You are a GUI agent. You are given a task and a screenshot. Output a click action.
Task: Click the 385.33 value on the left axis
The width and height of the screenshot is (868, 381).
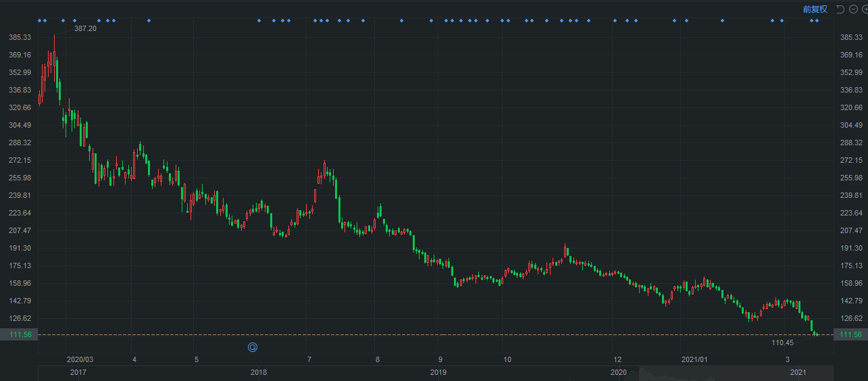pyautogui.click(x=20, y=37)
